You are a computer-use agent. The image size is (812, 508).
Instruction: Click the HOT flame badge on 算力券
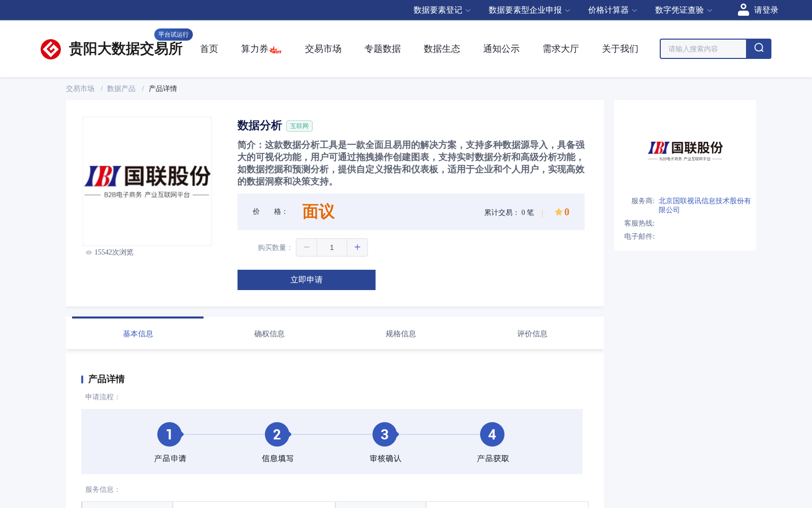click(x=276, y=50)
